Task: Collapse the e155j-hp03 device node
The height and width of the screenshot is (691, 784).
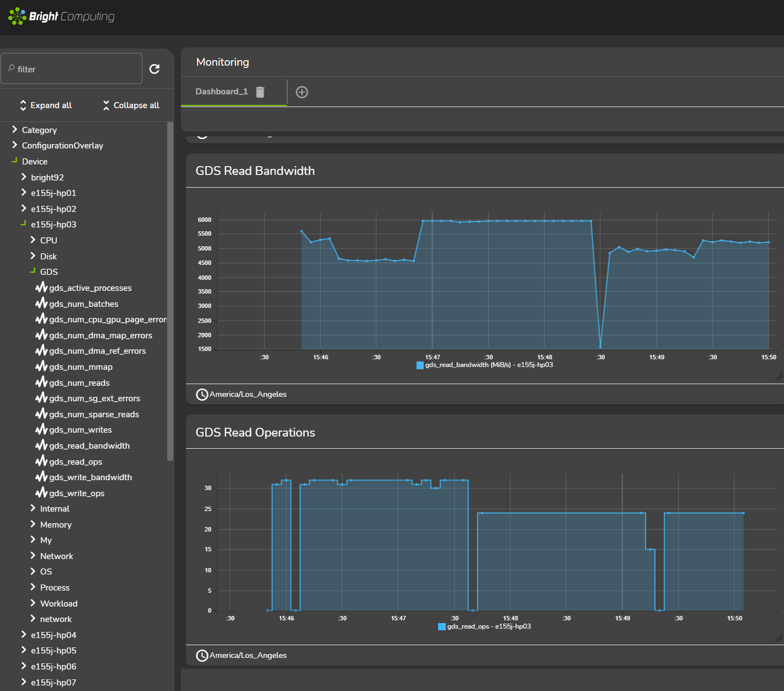Action: click(23, 224)
